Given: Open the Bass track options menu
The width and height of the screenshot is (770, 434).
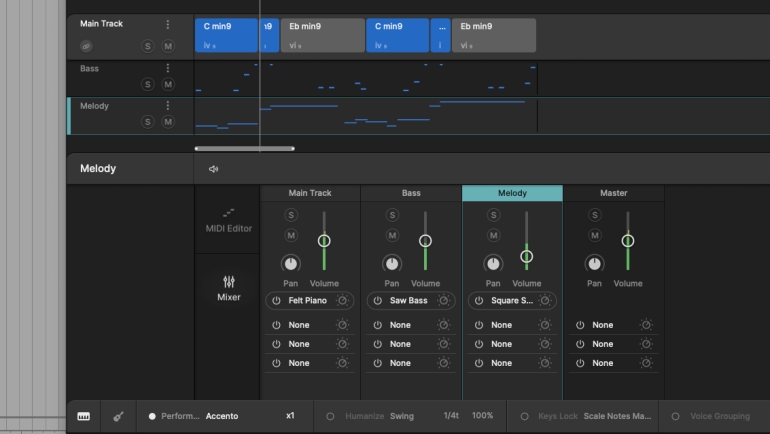Looking at the screenshot, I should 168,68.
